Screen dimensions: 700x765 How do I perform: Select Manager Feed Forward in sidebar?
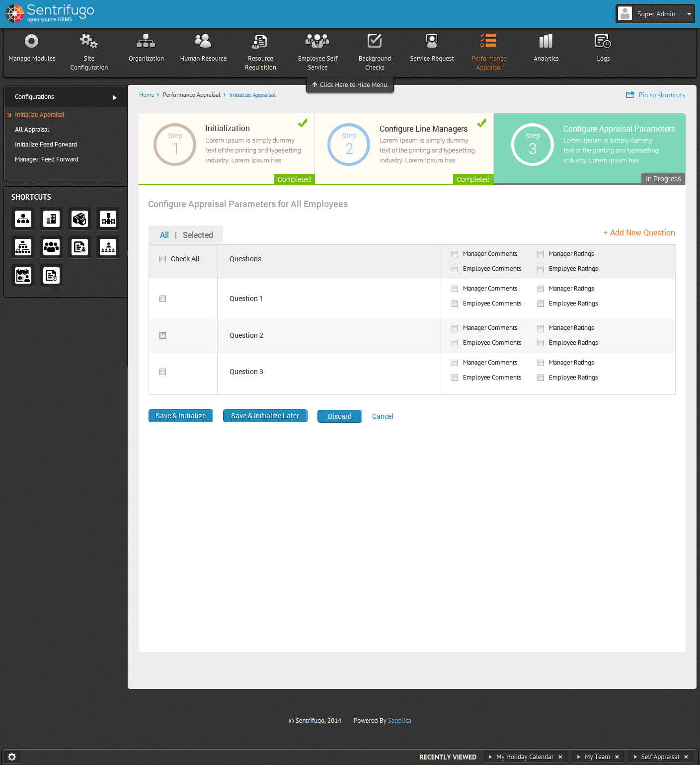pos(47,159)
